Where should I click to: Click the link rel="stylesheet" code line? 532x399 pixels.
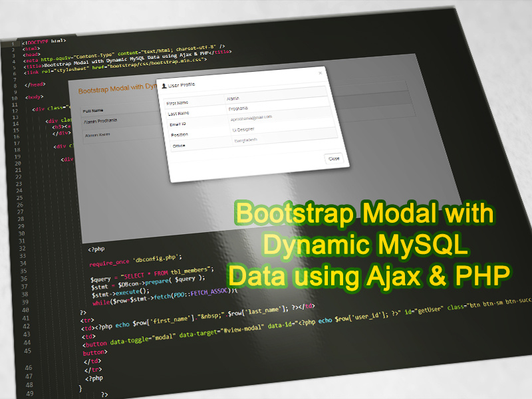[116, 66]
